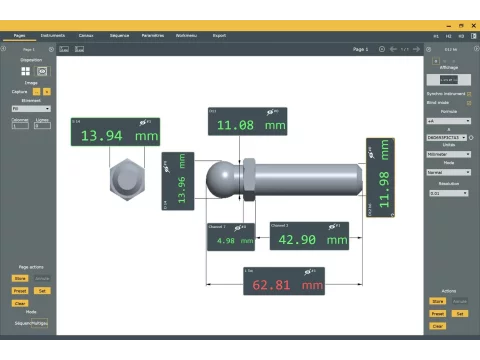Open the channel A source dropdown
This screenshot has height=360, width=480.
(x=447, y=138)
